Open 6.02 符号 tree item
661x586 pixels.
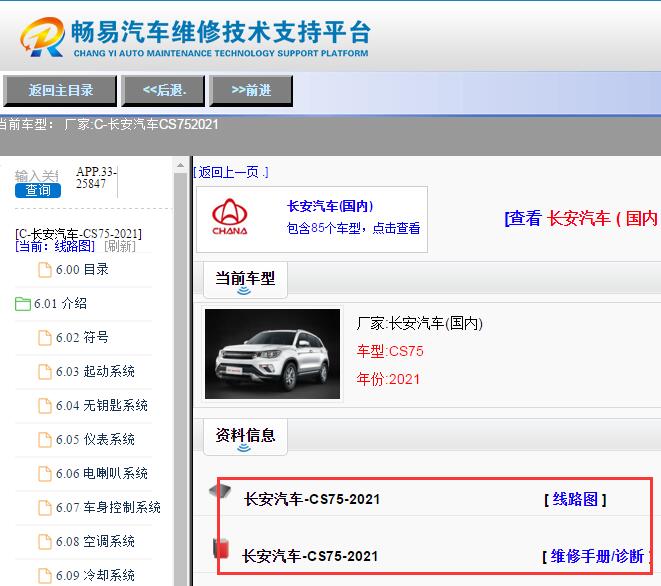click(82, 337)
